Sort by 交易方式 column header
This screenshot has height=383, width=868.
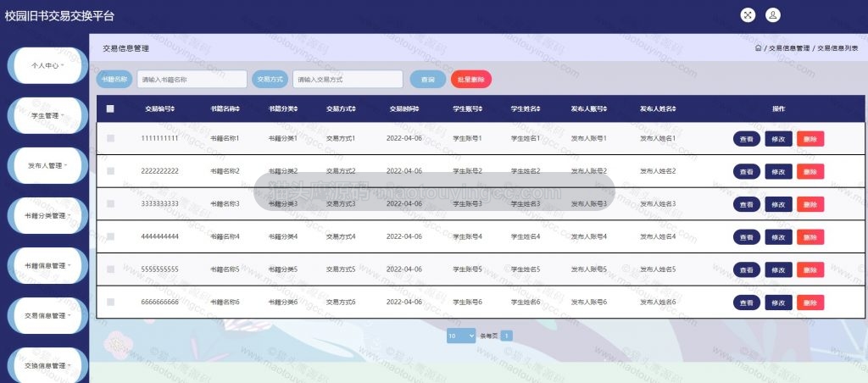tap(341, 109)
